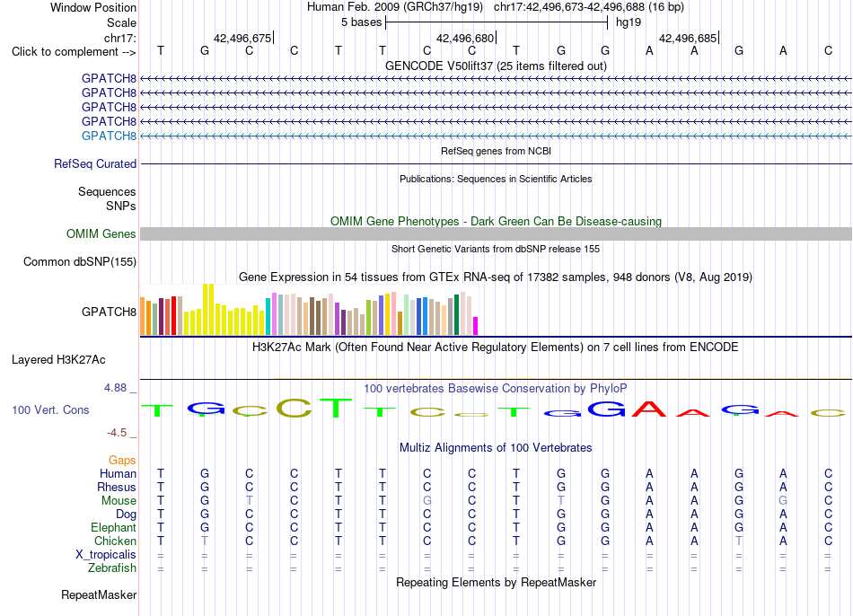This screenshot has width=853, height=616.
Task: Click the 'GENCODE V50lift37 (25 items filtered out)' title
Action: click(496, 66)
